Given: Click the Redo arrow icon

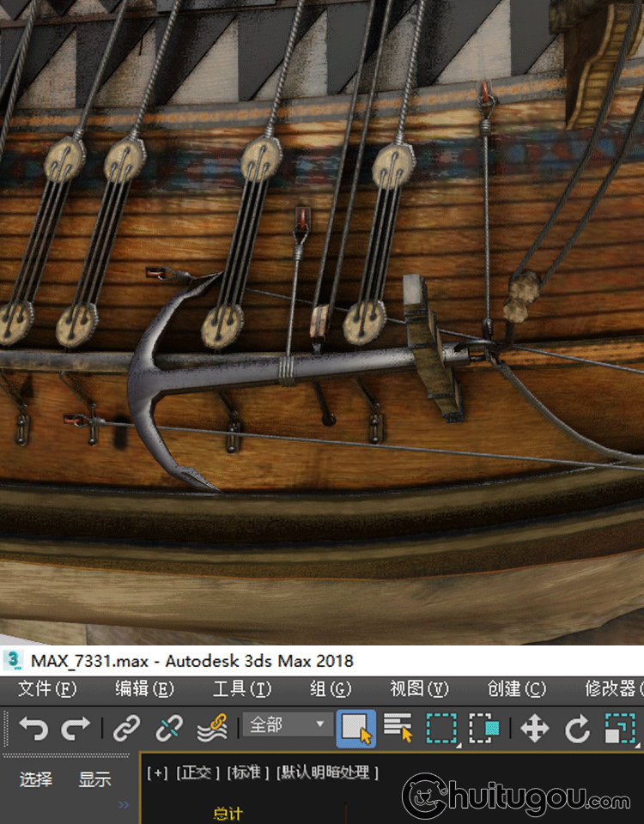Looking at the screenshot, I should (76, 729).
